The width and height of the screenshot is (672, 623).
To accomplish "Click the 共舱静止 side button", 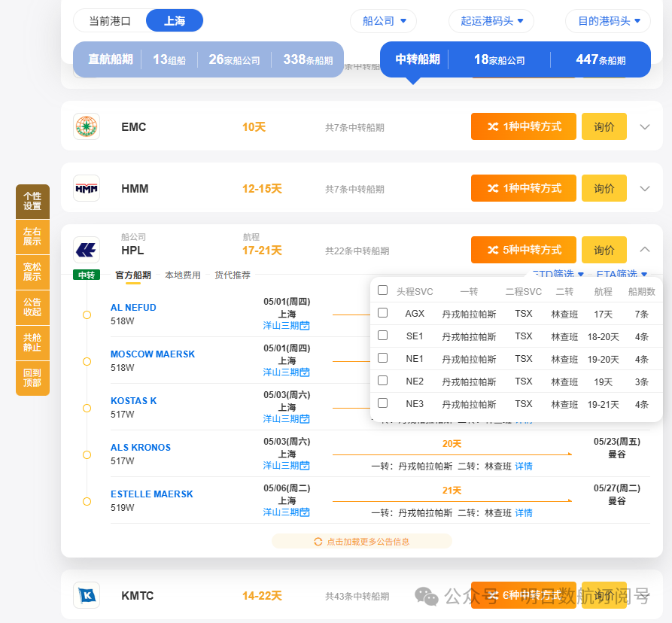I will tap(32, 343).
